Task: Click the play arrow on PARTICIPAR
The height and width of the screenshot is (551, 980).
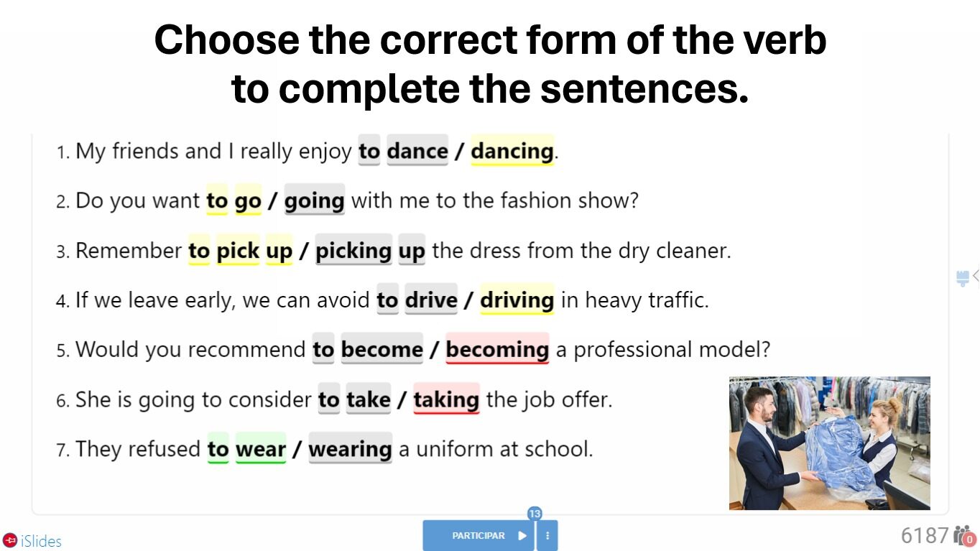Action: tap(522, 535)
